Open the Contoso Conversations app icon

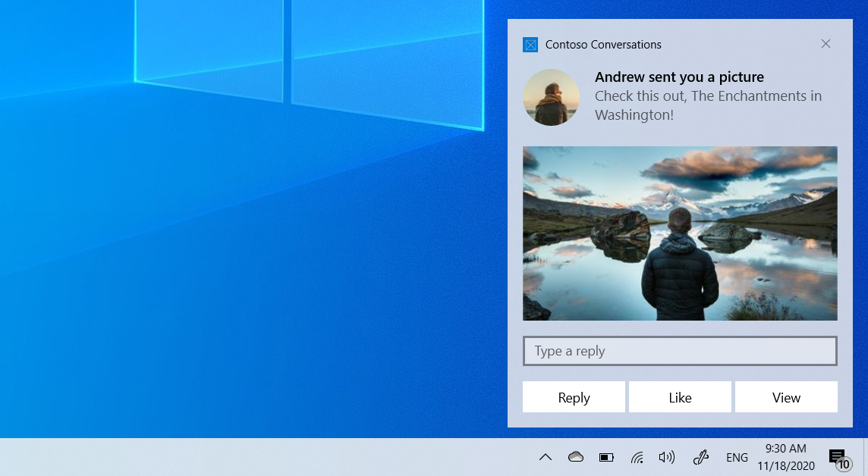click(x=530, y=44)
